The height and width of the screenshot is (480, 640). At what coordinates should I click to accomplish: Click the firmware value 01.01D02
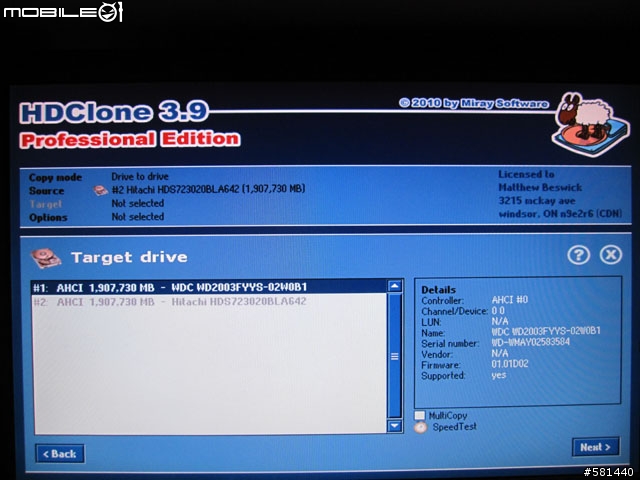click(x=510, y=363)
